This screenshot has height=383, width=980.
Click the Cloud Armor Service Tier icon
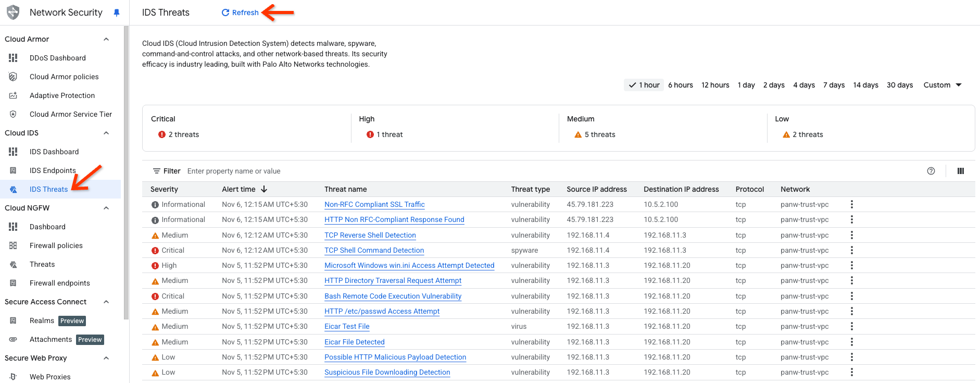click(13, 114)
